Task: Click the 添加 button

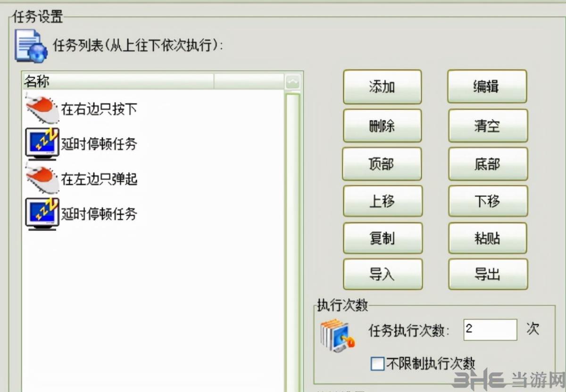Action: (382, 87)
